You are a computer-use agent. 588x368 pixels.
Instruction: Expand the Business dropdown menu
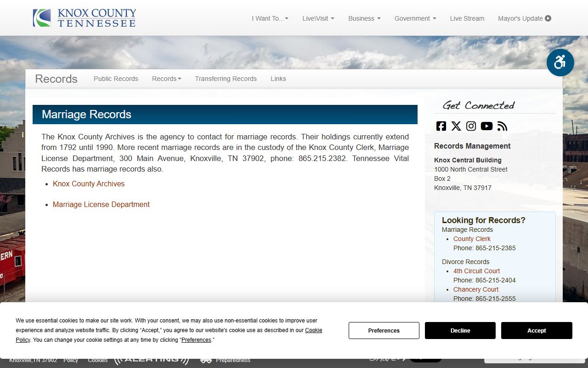point(364,18)
